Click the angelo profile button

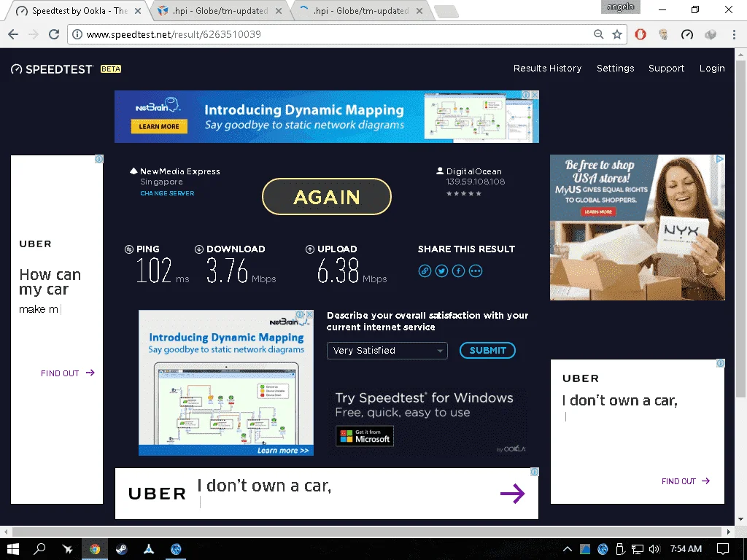[620, 7]
